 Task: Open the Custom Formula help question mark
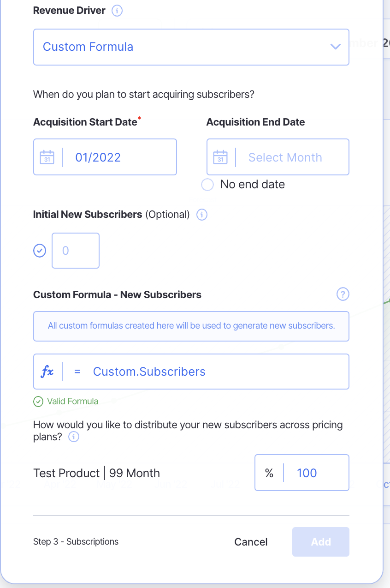pyautogui.click(x=343, y=294)
